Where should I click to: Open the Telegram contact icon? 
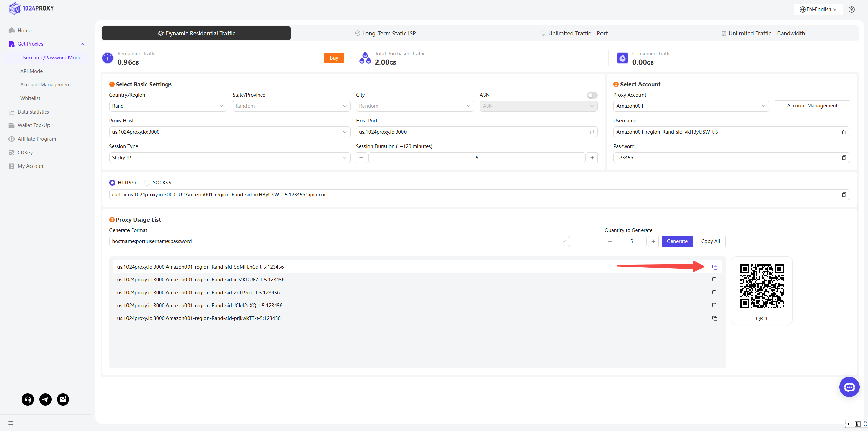[x=45, y=399]
